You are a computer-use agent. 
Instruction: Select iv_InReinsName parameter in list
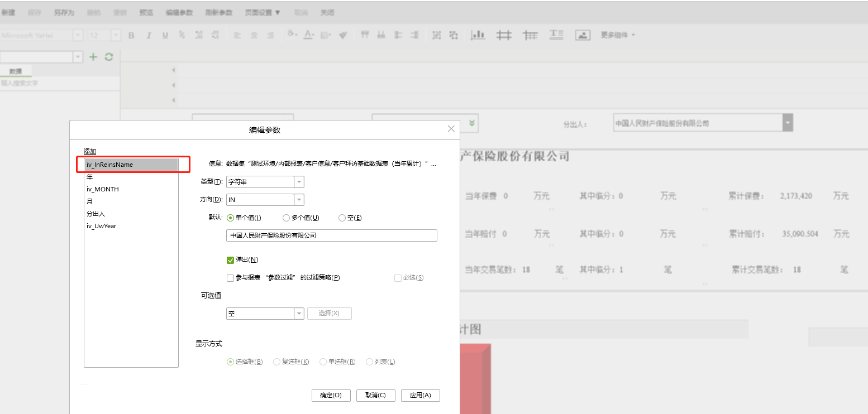(131, 165)
